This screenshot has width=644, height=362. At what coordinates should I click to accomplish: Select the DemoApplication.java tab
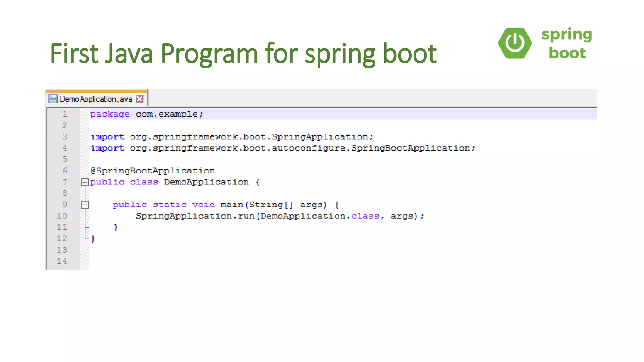[96, 99]
